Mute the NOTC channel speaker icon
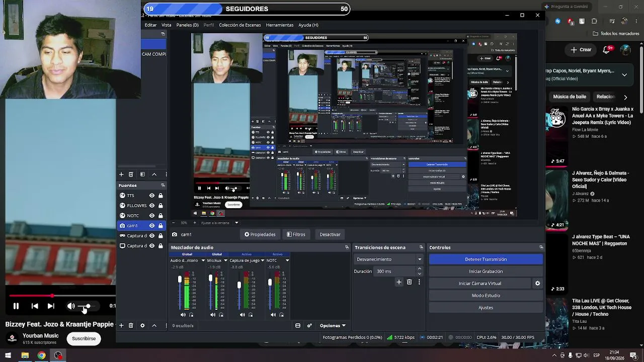Image resolution: width=644 pixels, height=362 pixels. tap(273, 315)
